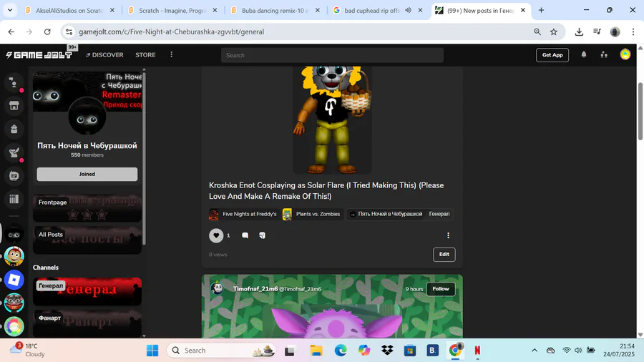The image size is (644, 362).
Task: Open the store shop icon in left sidebar
Action: [14, 105]
